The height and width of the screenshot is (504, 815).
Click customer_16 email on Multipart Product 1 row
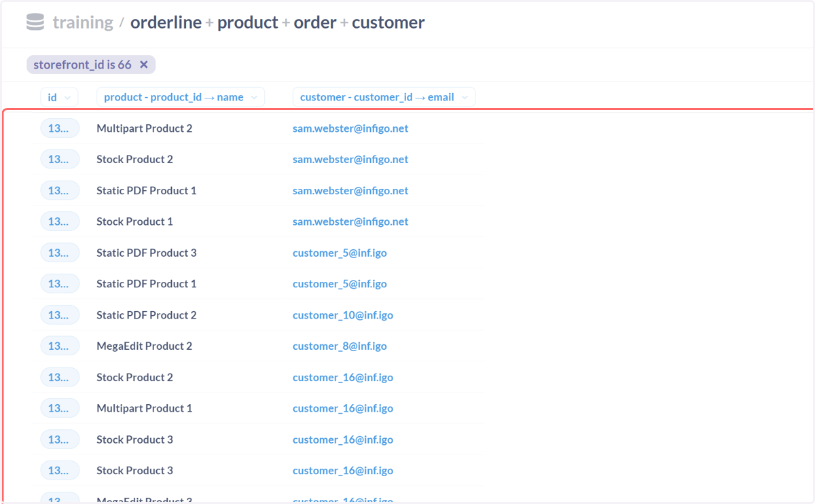pos(343,409)
